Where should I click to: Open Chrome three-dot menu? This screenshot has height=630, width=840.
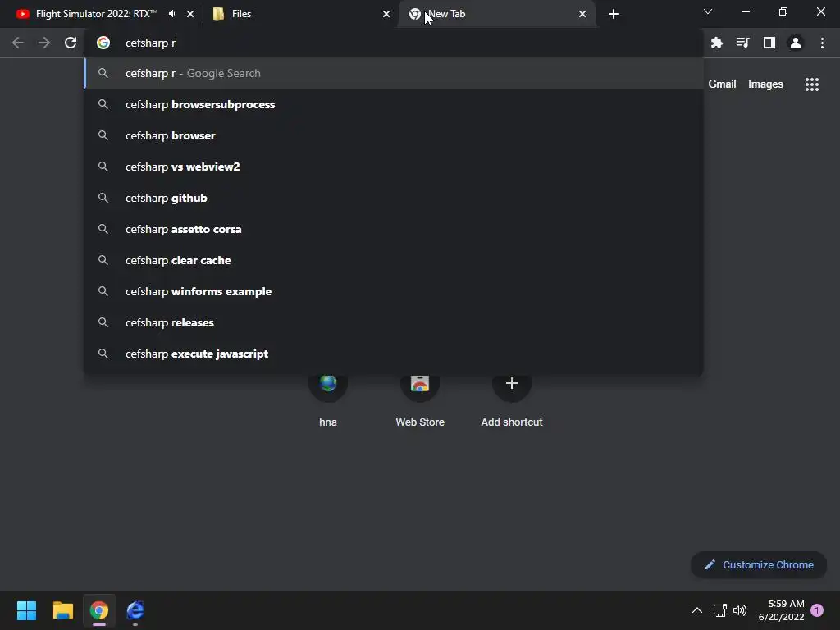822,43
